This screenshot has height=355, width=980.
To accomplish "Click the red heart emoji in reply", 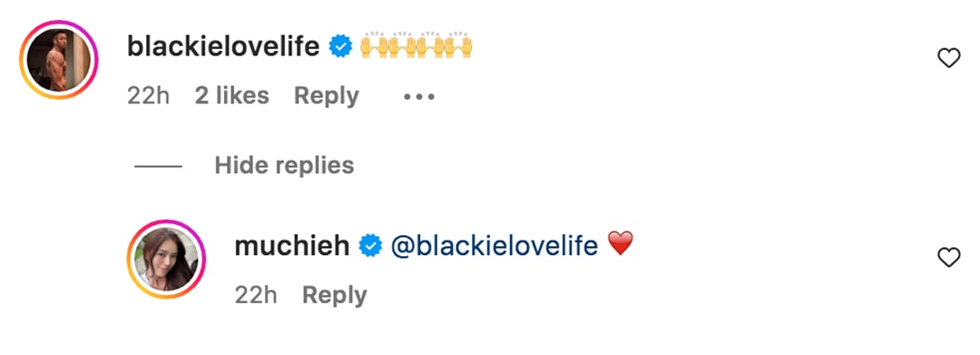I will point(620,243).
